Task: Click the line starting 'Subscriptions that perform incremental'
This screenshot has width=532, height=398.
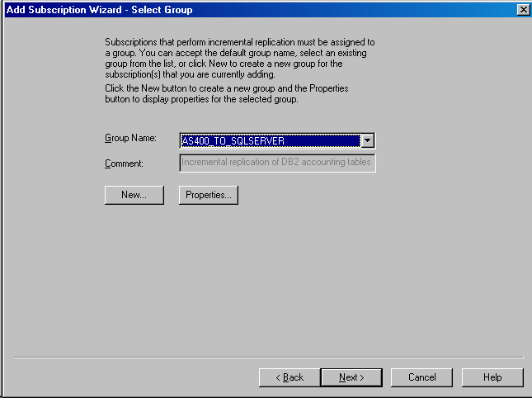Action: [x=239, y=41]
